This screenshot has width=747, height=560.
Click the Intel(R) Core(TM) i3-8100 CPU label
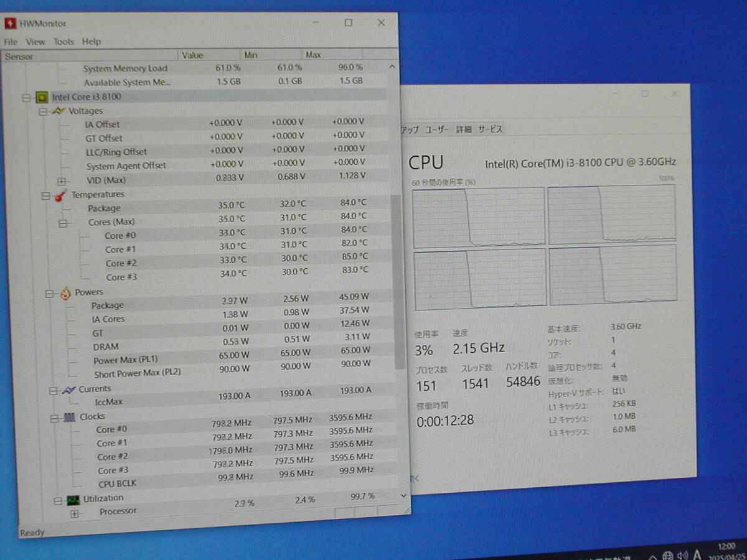[580, 162]
